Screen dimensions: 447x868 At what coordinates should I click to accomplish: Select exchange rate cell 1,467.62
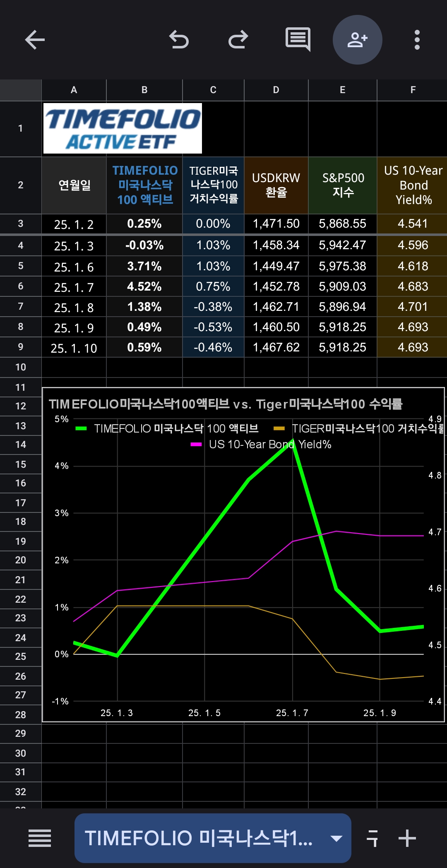[276, 347]
